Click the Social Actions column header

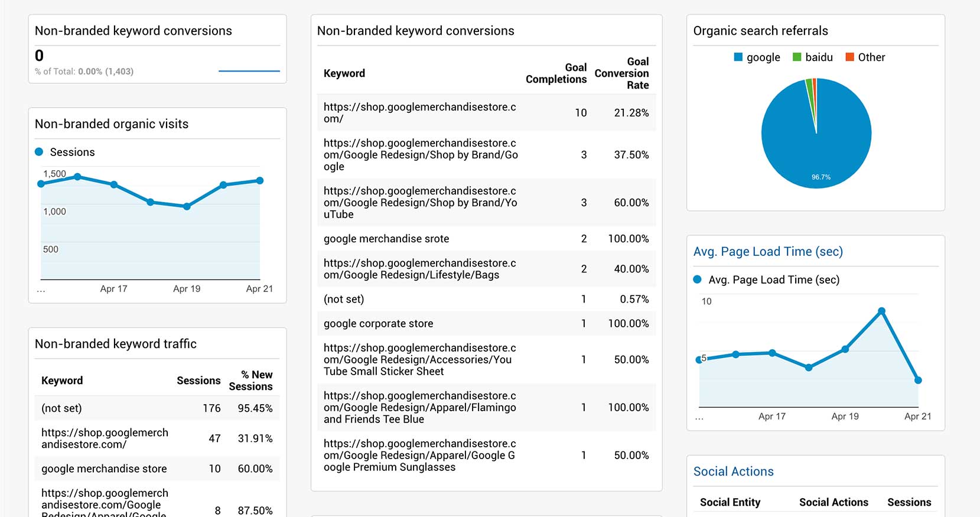coord(834,502)
